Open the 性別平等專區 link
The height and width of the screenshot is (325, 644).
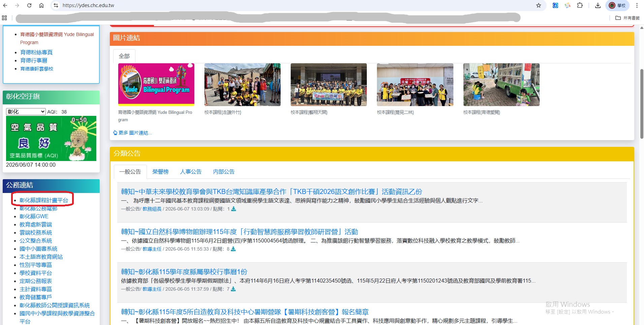pos(36,265)
